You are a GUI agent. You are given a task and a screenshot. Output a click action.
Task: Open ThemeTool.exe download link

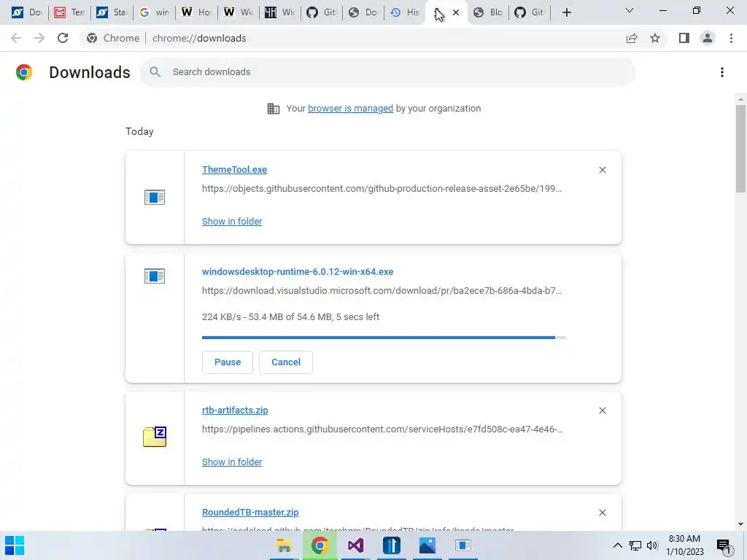[x=234, y=169]
